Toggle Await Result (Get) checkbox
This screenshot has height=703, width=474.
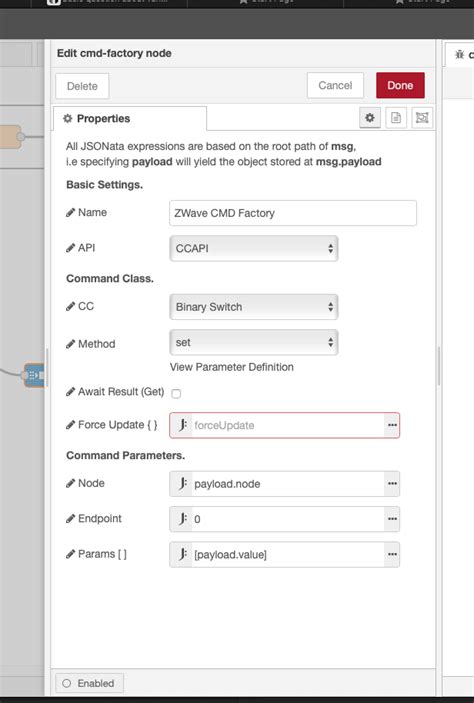(x=176, y=393)
